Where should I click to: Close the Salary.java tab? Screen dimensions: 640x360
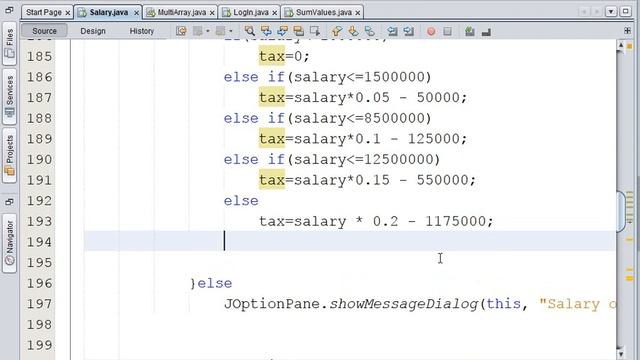coord(136,13)
